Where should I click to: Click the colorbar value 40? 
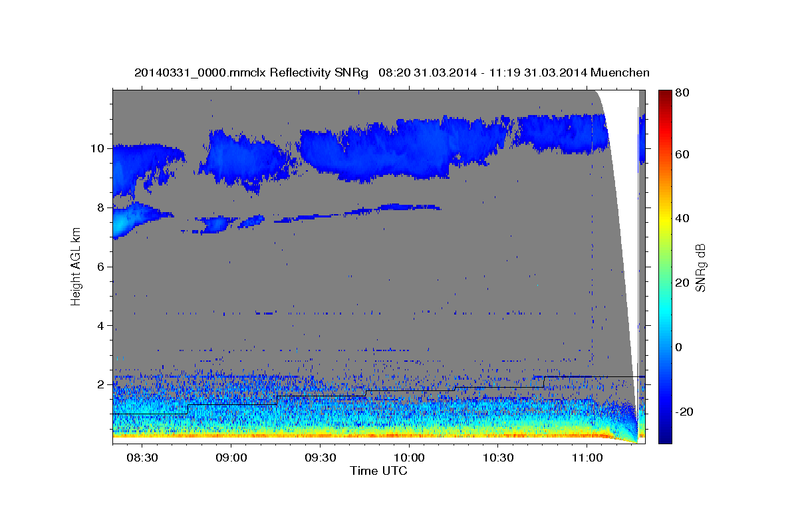point(683,218)
